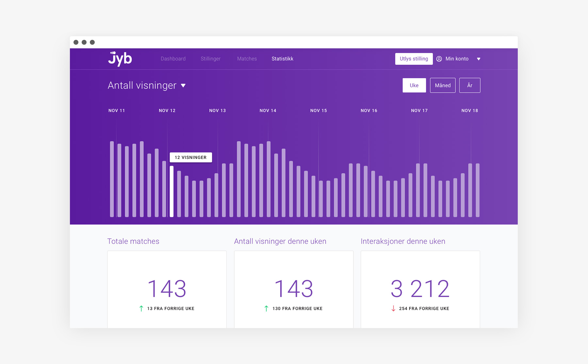Image resolution: width=588 pixels, height=364 pixels.
Task: Open the Matches nav item
Action: [247, 59]
